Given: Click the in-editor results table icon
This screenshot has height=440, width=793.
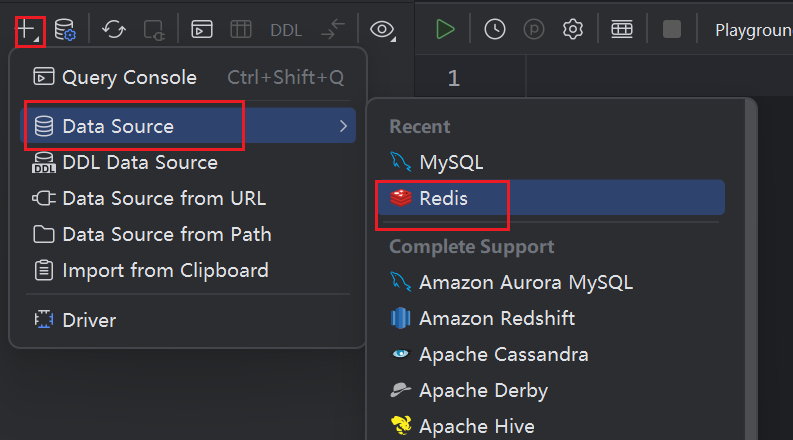Looking at the screenshot, I should (x=622, y=29).
